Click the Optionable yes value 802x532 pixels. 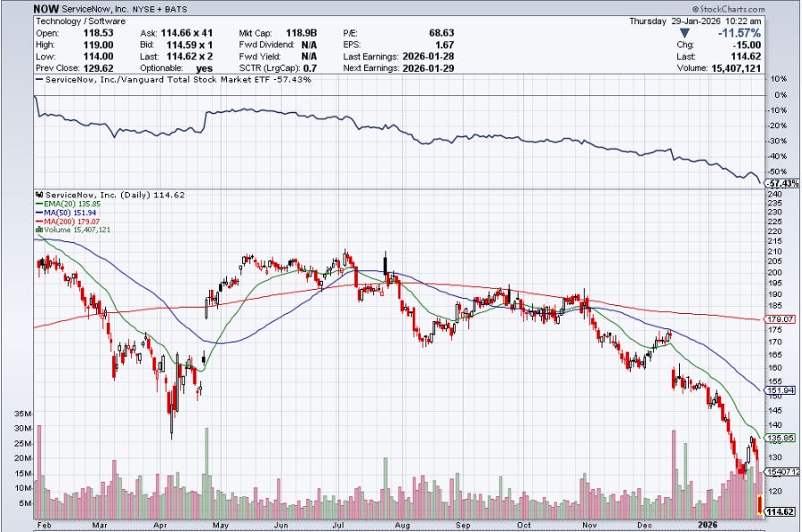click(205, 68)
